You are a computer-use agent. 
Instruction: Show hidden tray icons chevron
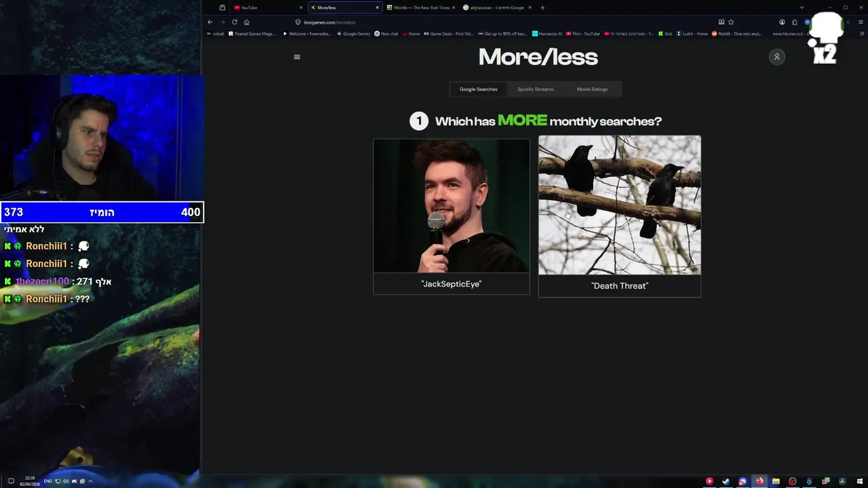click(90, 481)
